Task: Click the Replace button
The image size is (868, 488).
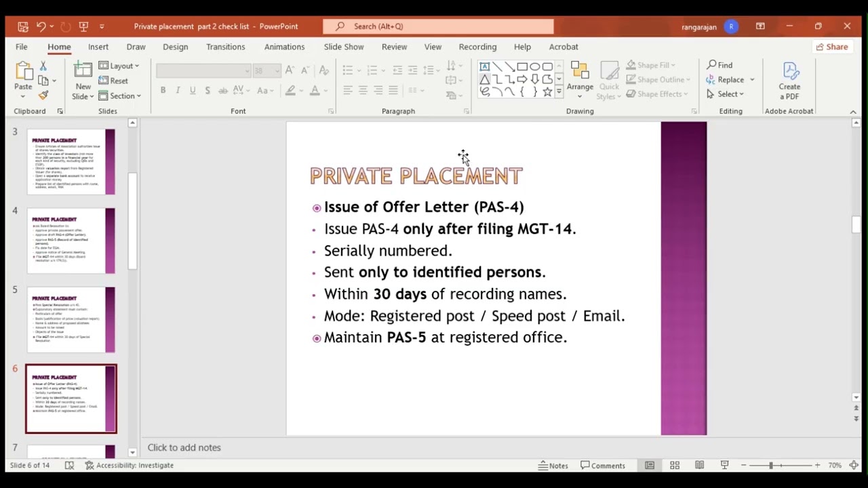Action: pyautogui.click(x=725, y=79)
